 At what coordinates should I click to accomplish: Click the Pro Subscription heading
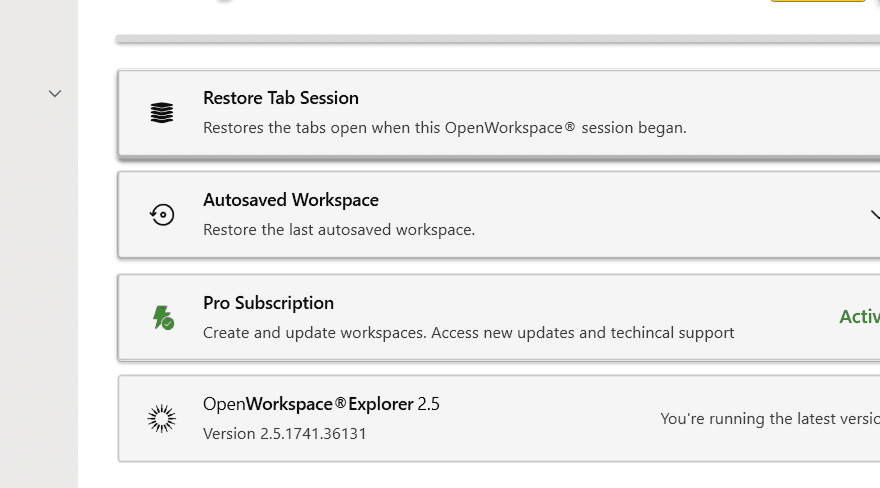pyautogui.click(x=268, y=303)
